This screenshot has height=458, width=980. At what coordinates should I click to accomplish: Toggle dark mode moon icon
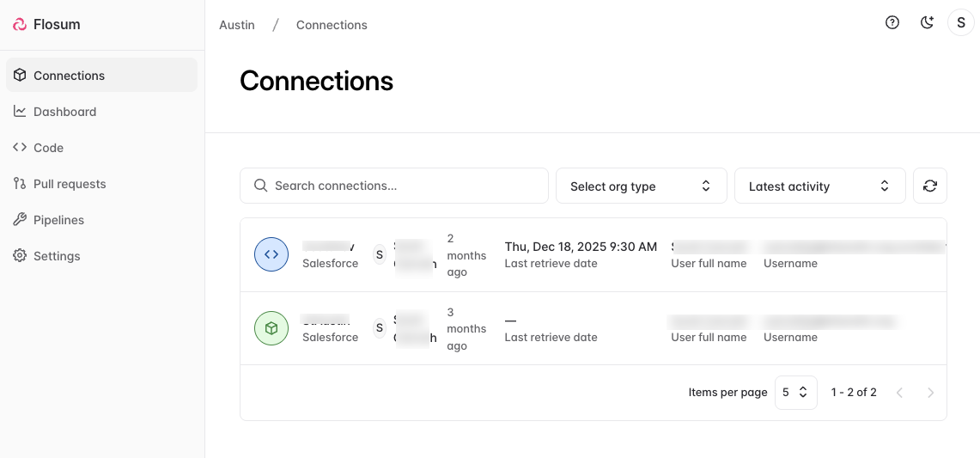(927, 23)
